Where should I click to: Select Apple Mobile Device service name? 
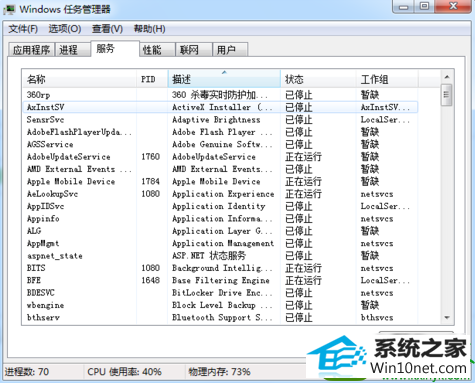coord(71,181)
